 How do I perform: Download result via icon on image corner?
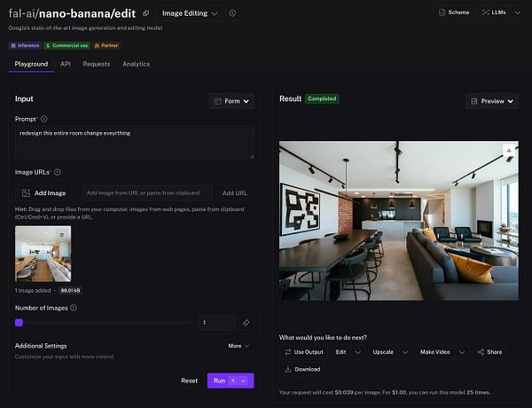click(x=509, y=151)
